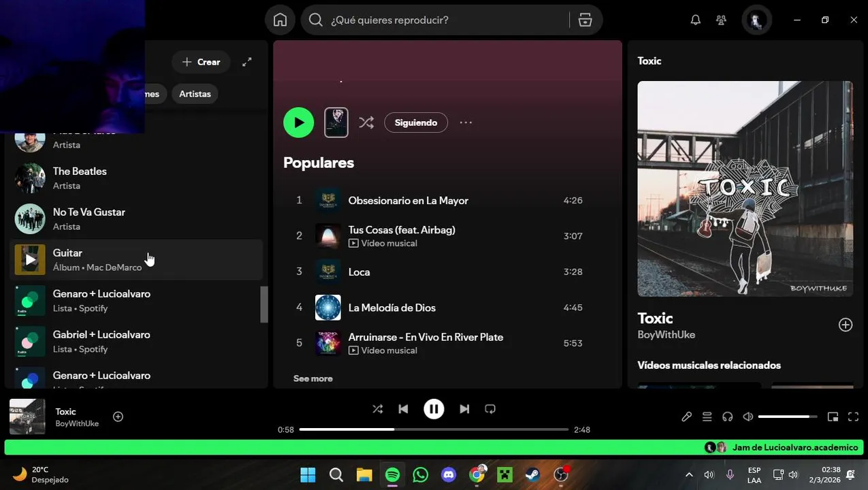Skip to previous track
Viewport: 868px width, 490px height.
(403, 409)
